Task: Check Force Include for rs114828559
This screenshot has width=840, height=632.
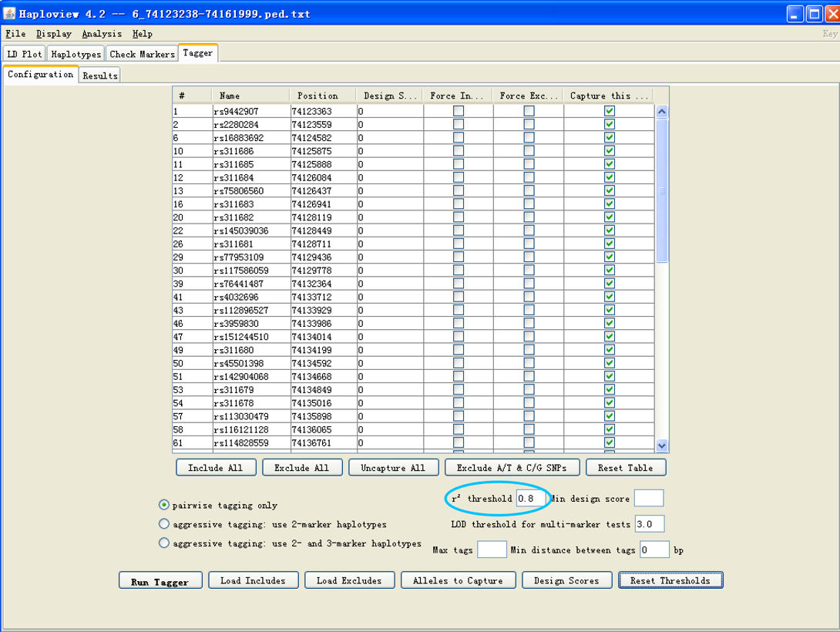Action: (459, 442)
